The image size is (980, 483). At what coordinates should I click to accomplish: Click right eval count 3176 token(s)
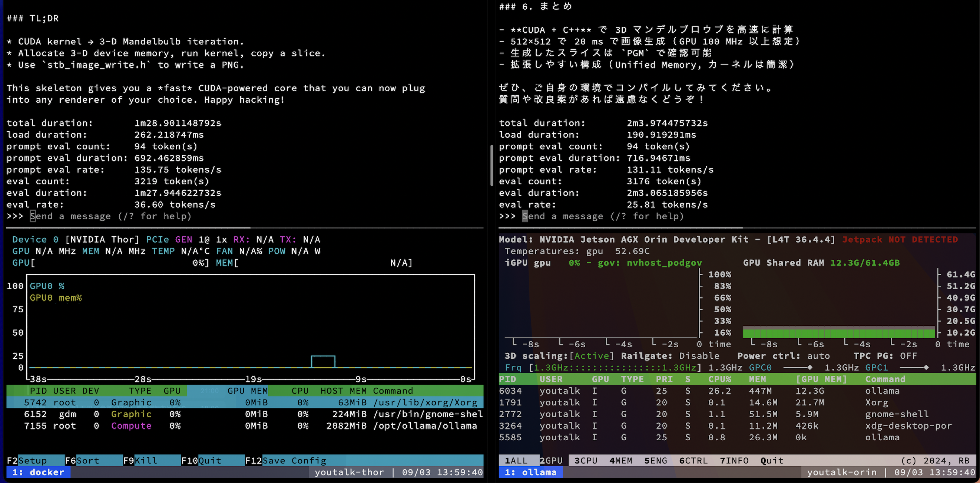[664, 181]
